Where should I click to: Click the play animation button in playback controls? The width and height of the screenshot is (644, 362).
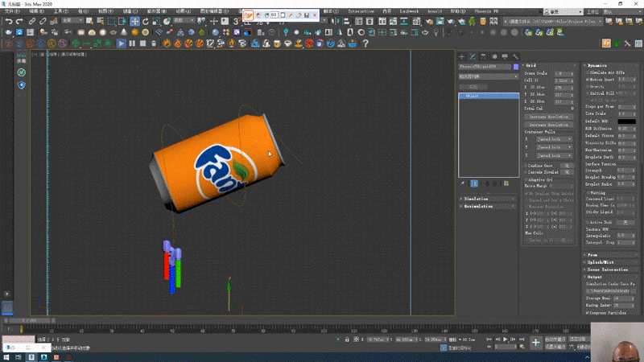pos(506,339)
